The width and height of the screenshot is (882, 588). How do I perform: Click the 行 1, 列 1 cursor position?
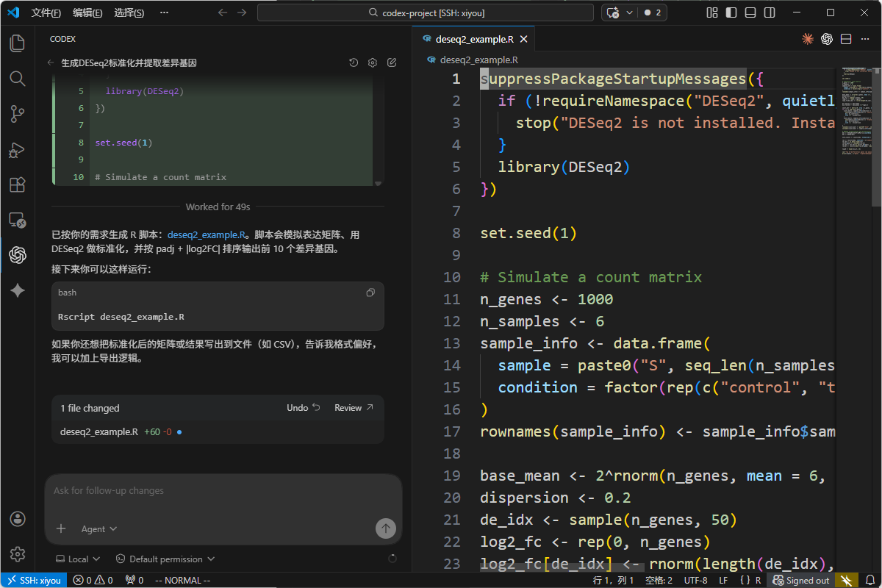(613, 580)
